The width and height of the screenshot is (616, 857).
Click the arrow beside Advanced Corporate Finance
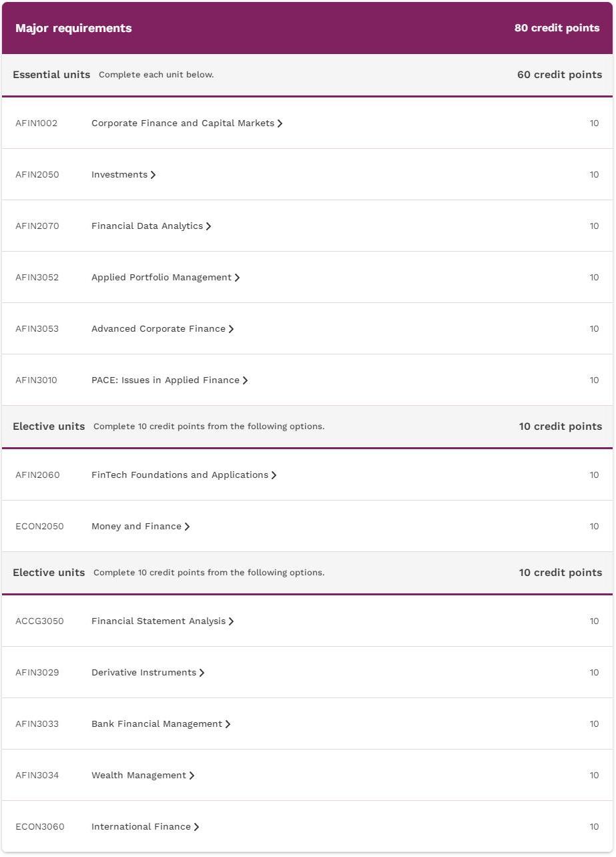(x=232, y=329)
